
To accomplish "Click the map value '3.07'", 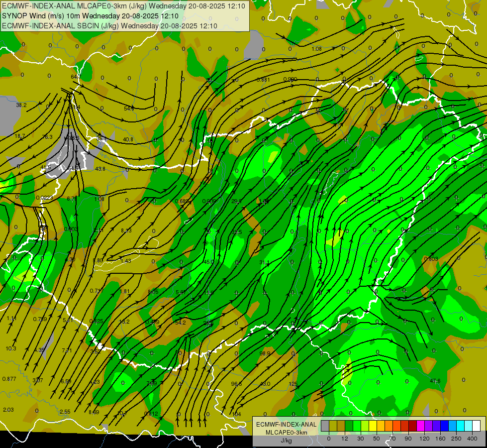I will click(x=38, y=380).
